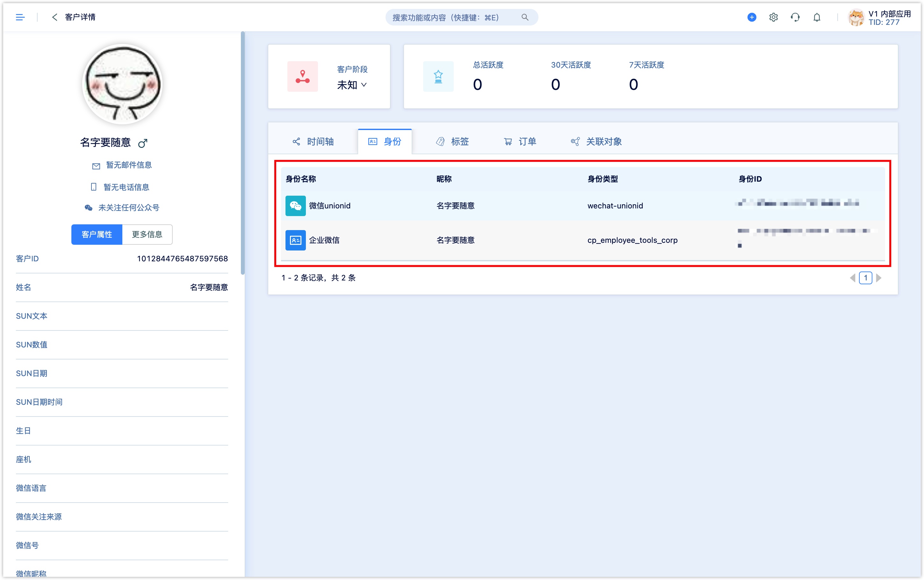924x580 pixels.
Task: Click the 生日 attribute row
Action: (x=122, y=431)
